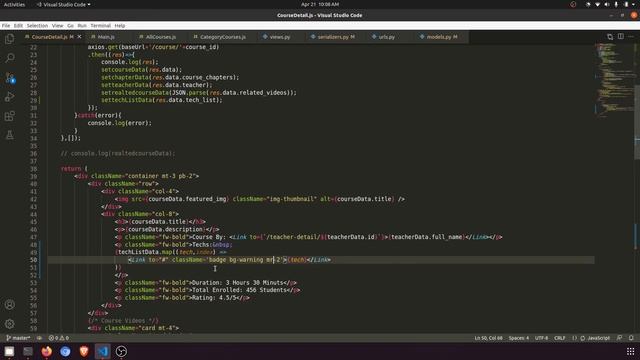Viewport: 640px width, 360px height.
Task: Open the Go menu
Action: click(x=71, y=25)
